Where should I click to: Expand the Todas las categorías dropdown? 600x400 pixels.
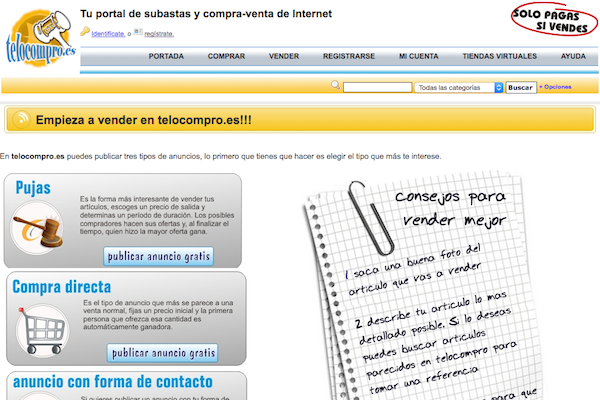[458, 88]
